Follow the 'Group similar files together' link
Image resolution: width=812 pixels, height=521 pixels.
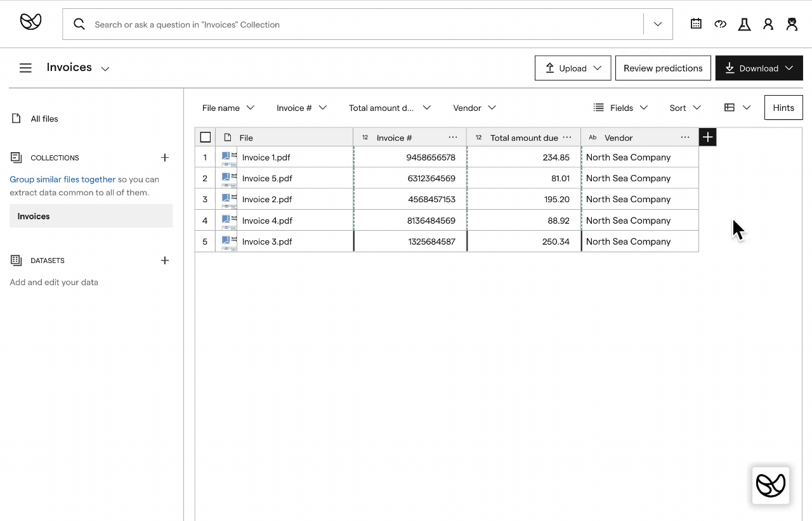[x=63, y=179]
